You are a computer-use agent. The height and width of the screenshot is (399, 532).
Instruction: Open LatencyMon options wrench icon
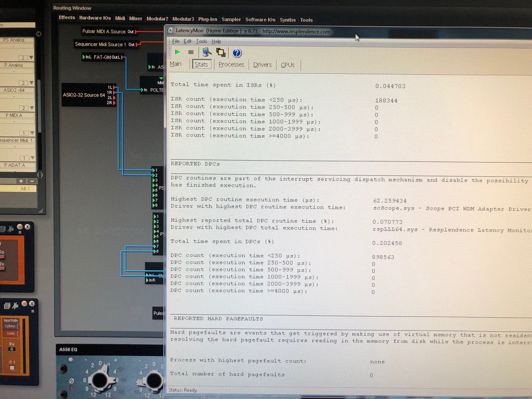point(207,52)
